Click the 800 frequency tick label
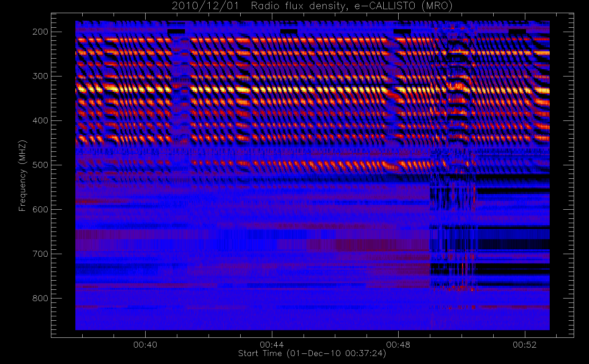This screenshot has width=589, height=364. point(40,298)
